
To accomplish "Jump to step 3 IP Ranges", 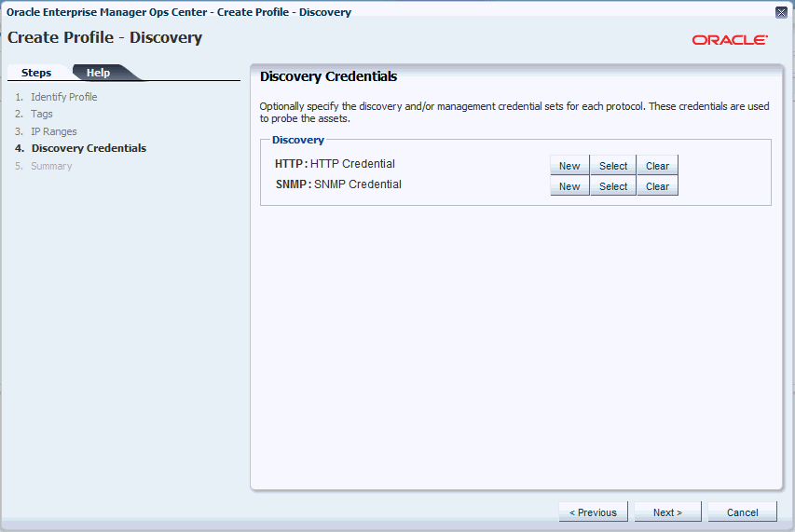I will tap(54, 131).
